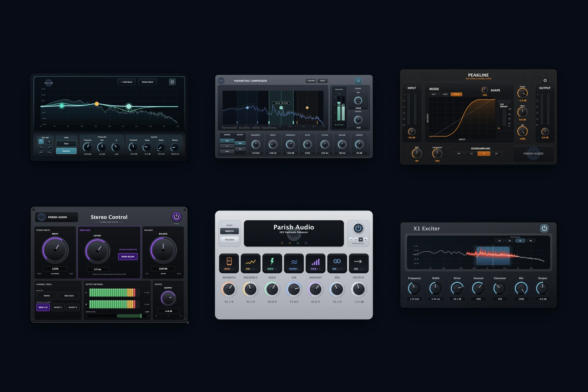Set Peakline oversampling to 4X
The image size is (588, 392).
484,154
